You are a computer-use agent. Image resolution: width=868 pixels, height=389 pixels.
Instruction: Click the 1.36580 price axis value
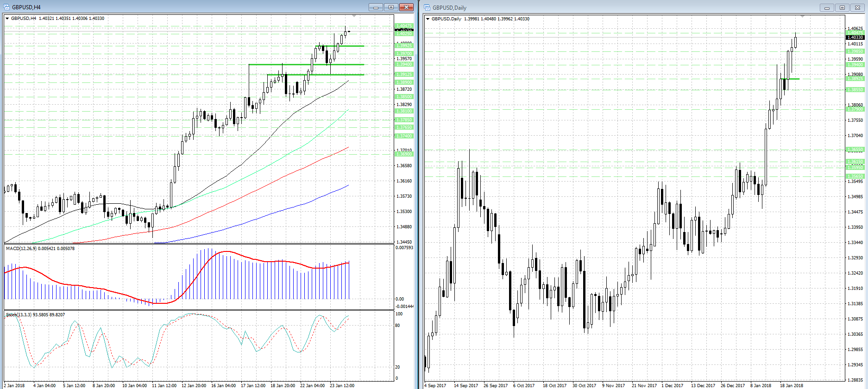pos(404,166)
